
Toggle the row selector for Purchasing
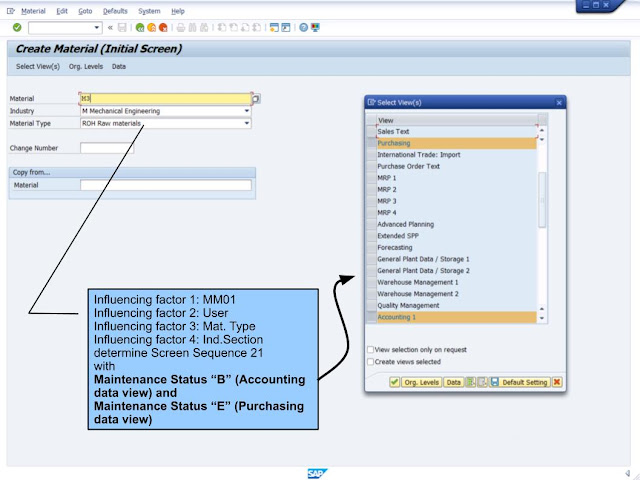(x=371, y=143)
